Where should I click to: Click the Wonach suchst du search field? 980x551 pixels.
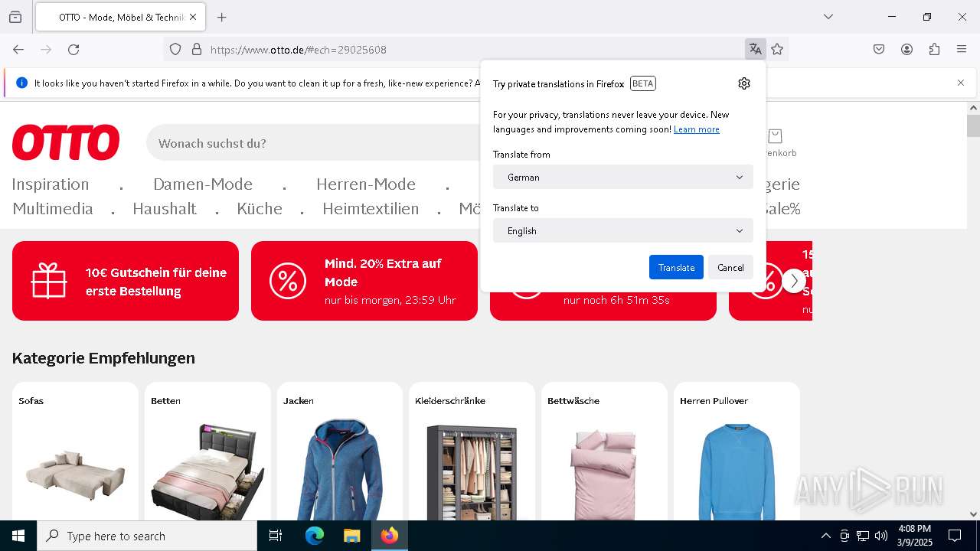click(x=314, y=143)
